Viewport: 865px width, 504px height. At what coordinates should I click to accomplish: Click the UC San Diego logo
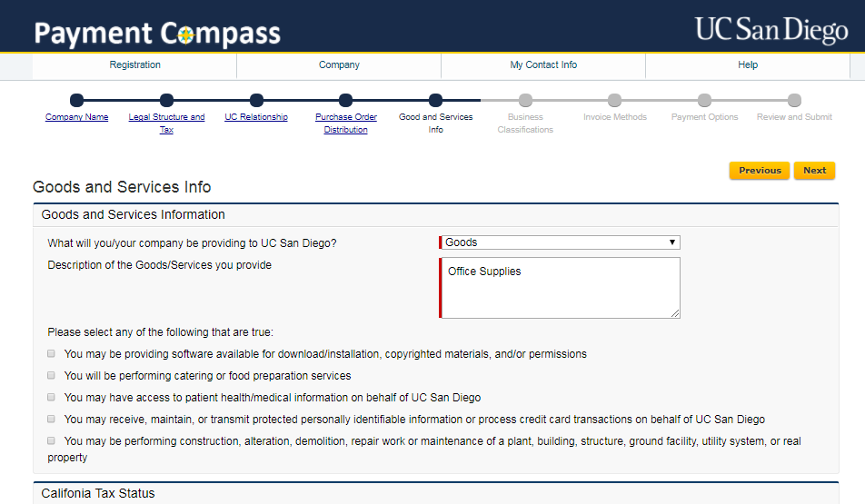click(771, 29)
